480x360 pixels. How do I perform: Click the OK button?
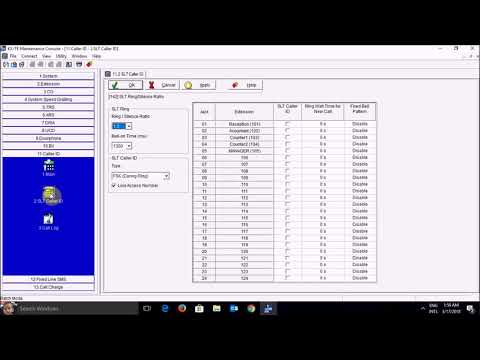pyautogui.click(x=125, y=85)
